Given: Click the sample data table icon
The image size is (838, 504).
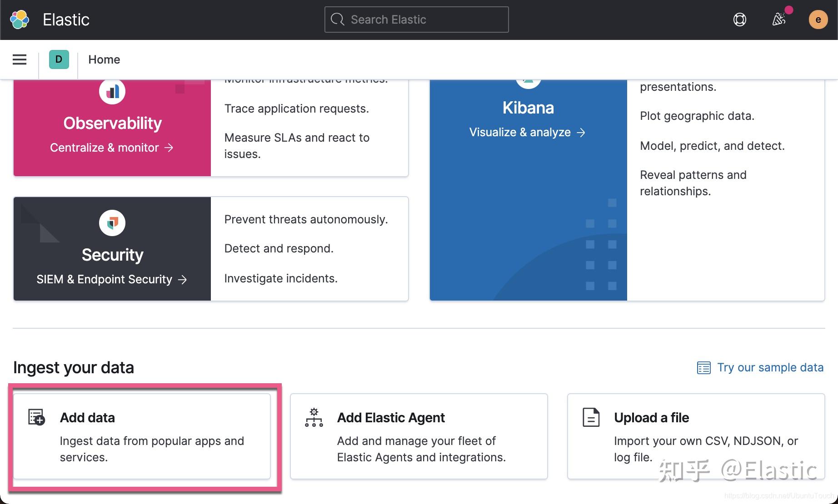Looking at the screenshot, I should click(703, 367).
